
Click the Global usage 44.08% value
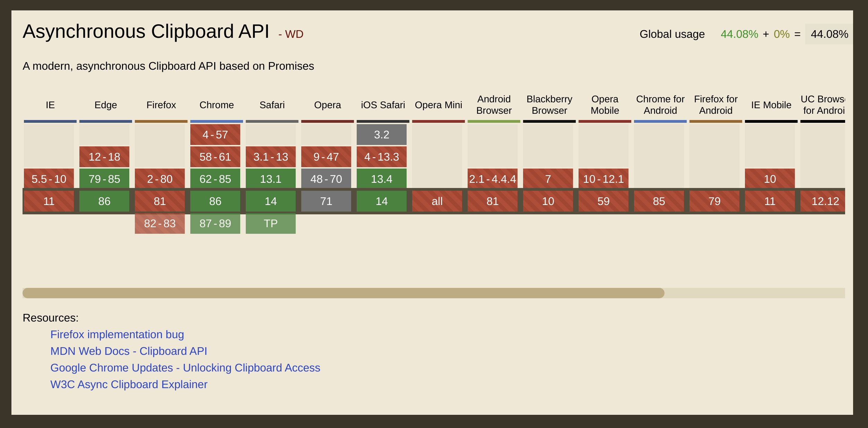[738, 34]
